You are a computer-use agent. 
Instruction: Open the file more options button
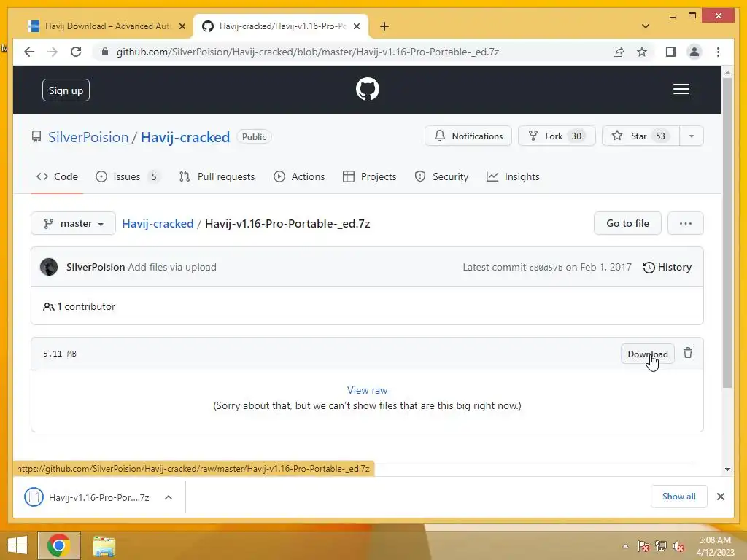click(685, 223)
